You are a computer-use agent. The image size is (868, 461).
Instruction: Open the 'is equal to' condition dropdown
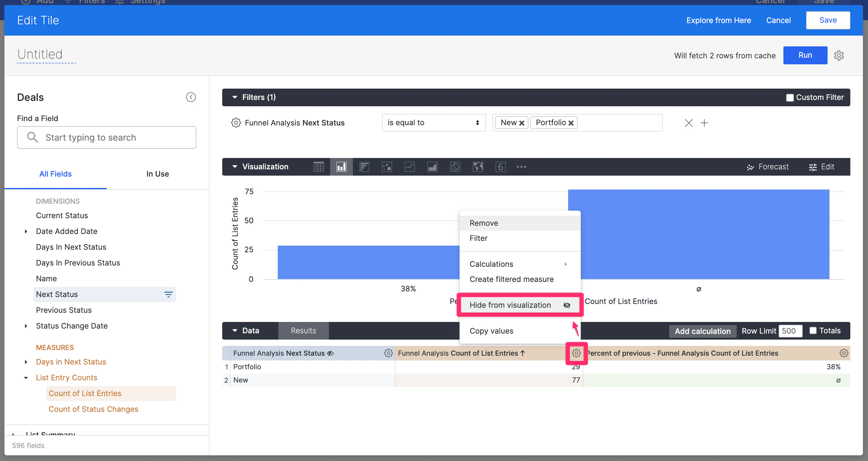pyautogui.click(x=434, y=123)
